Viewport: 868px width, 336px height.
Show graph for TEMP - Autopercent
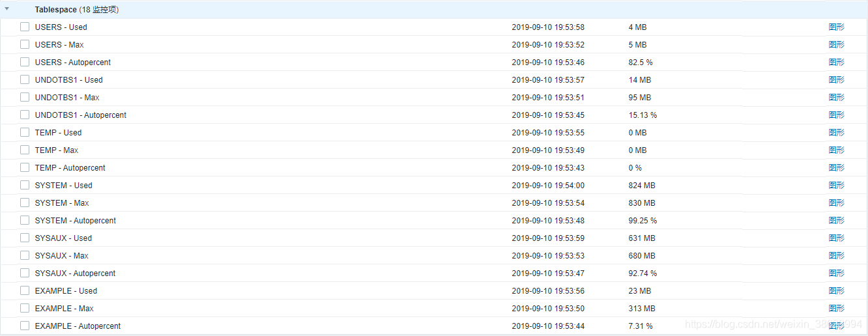[x=836, y=168]
